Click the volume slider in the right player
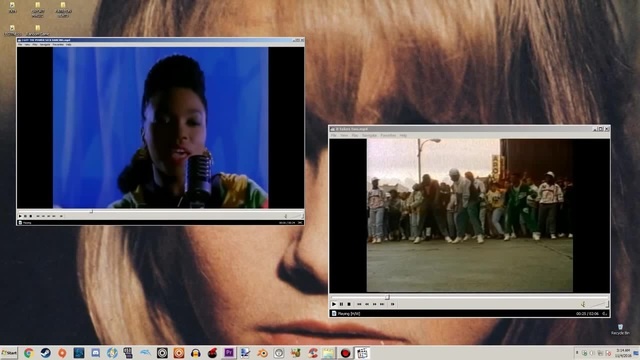Image resolution: width=640 pixels, height=360 pixels. [598, 304]
